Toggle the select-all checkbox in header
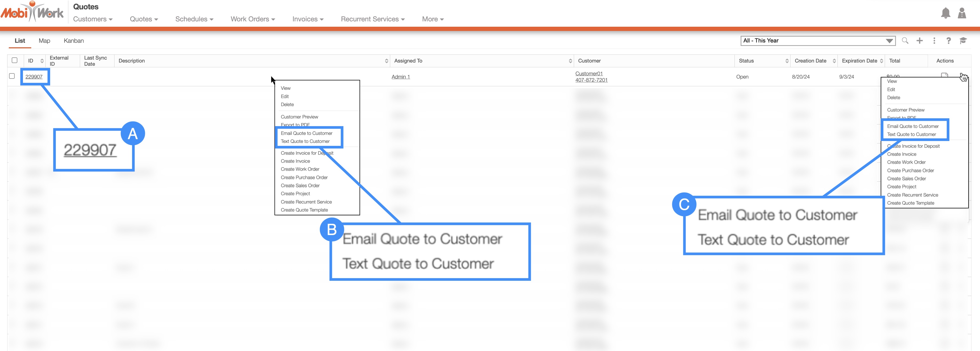This screenshot has width=980, height=351. (14, 60)
